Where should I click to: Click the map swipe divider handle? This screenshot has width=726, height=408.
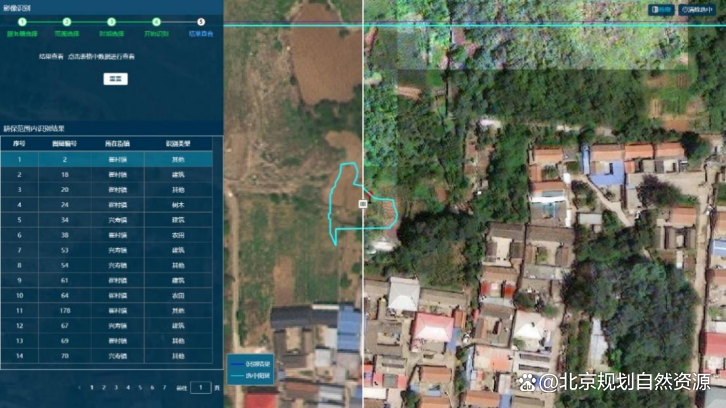[x=362, y=202]
